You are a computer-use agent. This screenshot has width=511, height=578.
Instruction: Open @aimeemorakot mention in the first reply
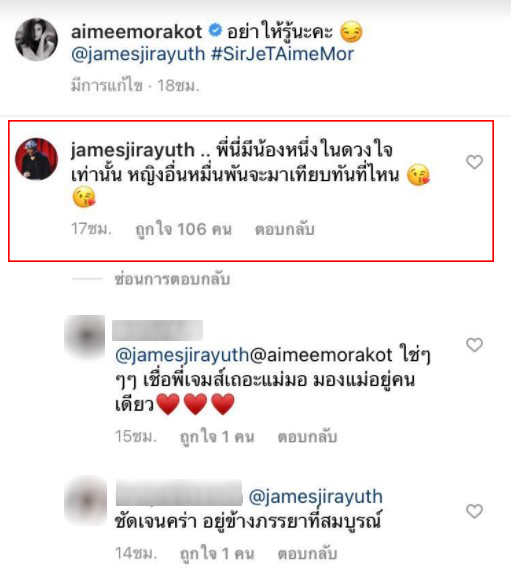click(x=321, y=355)
